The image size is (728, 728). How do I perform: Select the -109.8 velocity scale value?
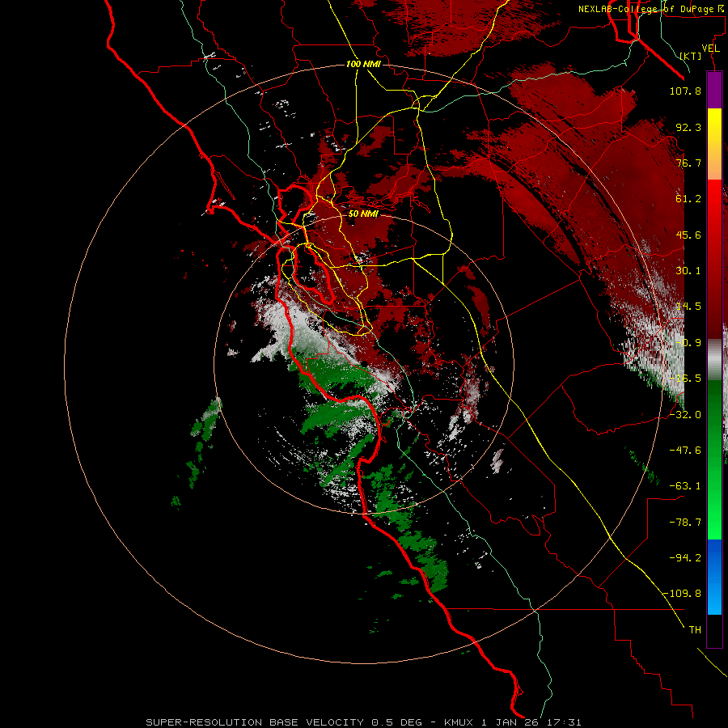coord(683,594)
